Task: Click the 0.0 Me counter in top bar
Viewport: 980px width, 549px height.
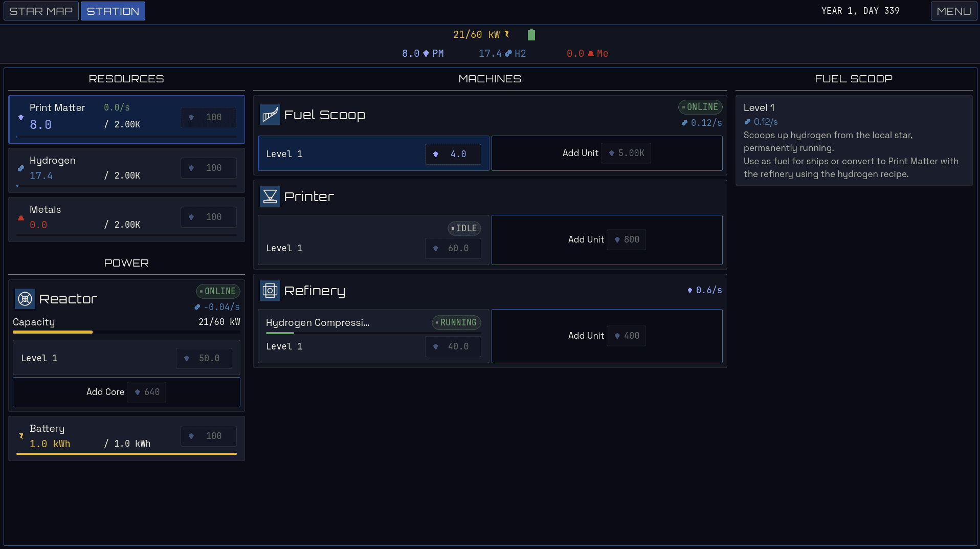Action: click(587, 53)
